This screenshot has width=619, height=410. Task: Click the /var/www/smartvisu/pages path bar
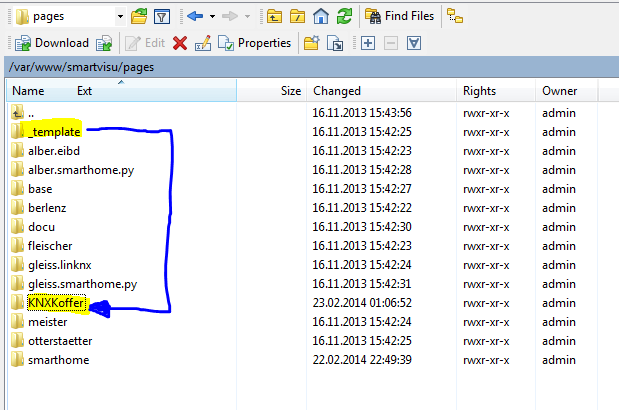tap(311, 67)
